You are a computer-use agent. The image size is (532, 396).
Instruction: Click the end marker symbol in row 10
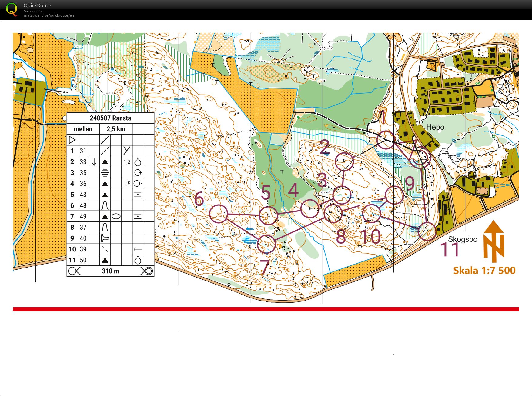click(138, 249)
